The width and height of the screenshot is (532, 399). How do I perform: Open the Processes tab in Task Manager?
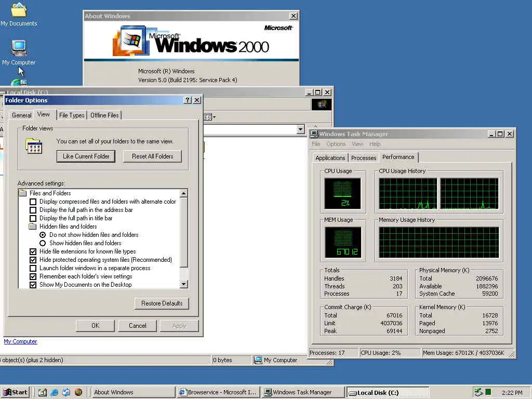pyautogui.click(x=364, y=158)
